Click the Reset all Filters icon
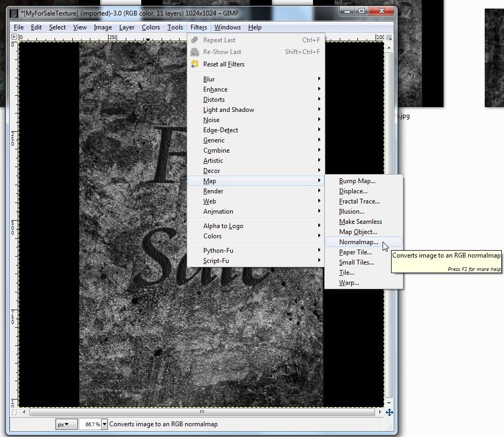 coord(194,64)
